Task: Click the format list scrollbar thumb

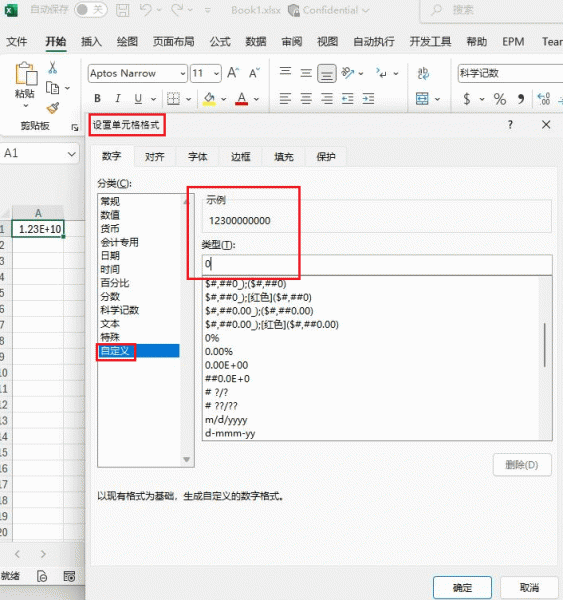Action: pyautogui.click(x=545, y=345)
